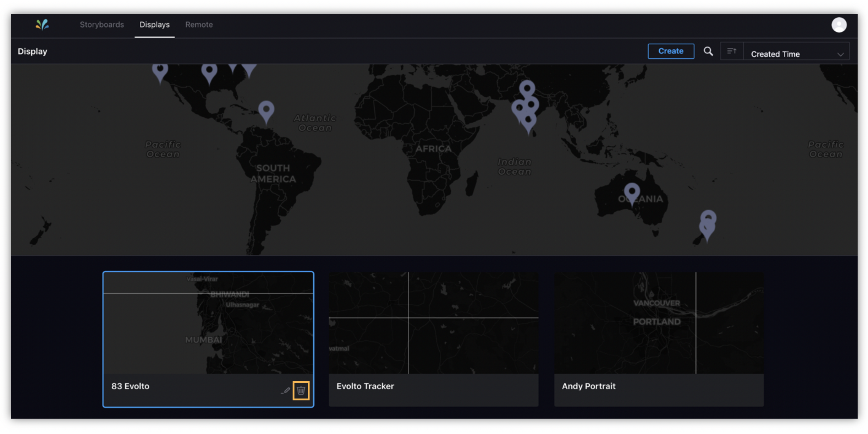Viewport: 868px width, 434px height.
Task: Switch to the Storyboards tab
Action: pos(102,24)
